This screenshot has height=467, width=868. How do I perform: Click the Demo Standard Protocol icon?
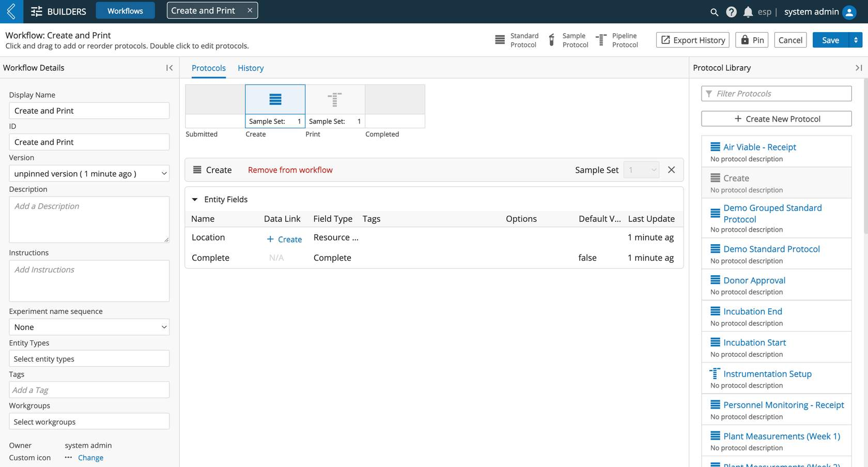tap(716, 249)
